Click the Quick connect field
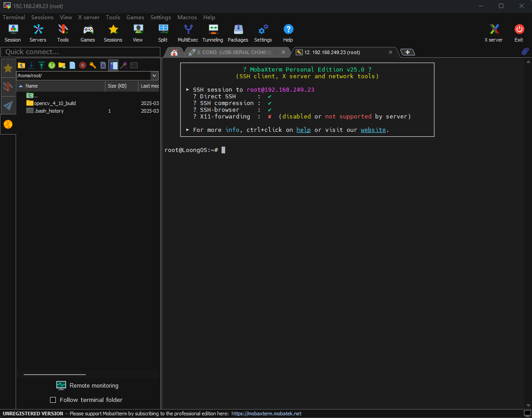The image size is (532, 418). pyautogui.click(x=80, y=52)
